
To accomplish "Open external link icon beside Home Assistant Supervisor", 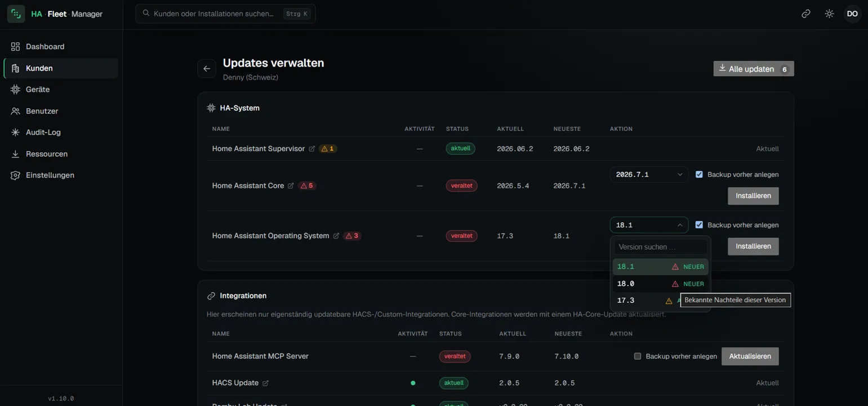I will pyautogui.click(x=312, y=149).
